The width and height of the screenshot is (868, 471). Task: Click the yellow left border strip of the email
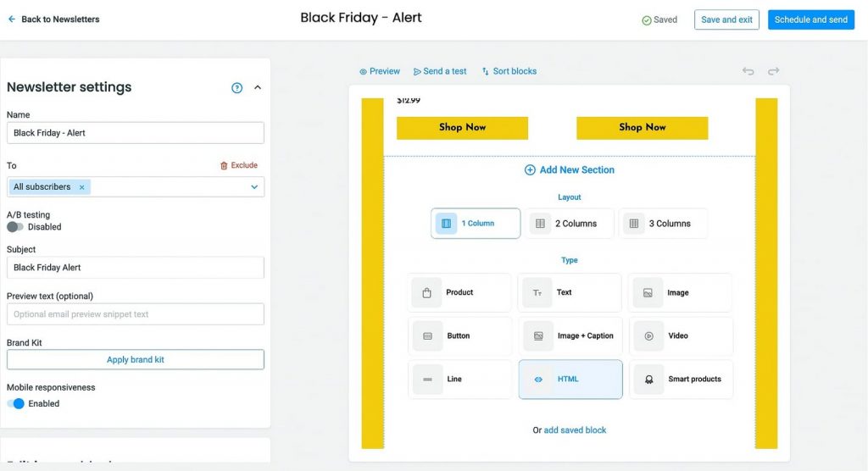[x=373, y=274]
